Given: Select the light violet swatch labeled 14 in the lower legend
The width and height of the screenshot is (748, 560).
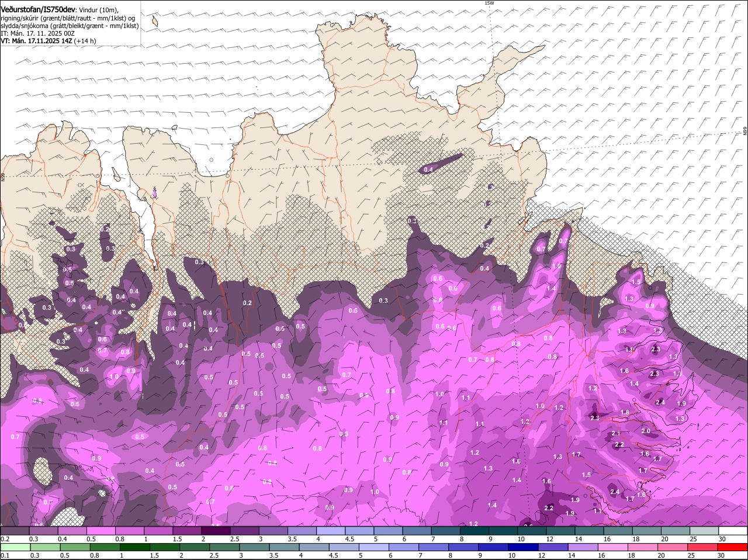Looking at the screenshot, I should pos(583,547).
